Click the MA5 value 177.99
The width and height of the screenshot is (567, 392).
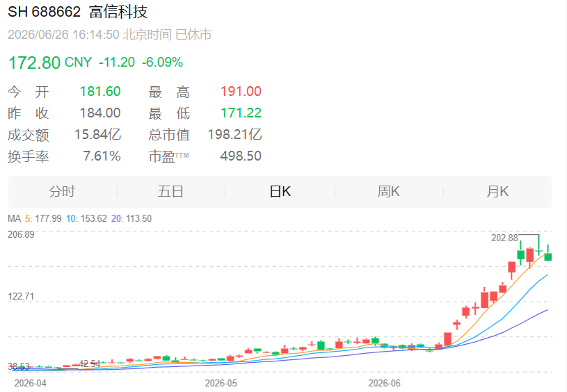tap(48, 218)
